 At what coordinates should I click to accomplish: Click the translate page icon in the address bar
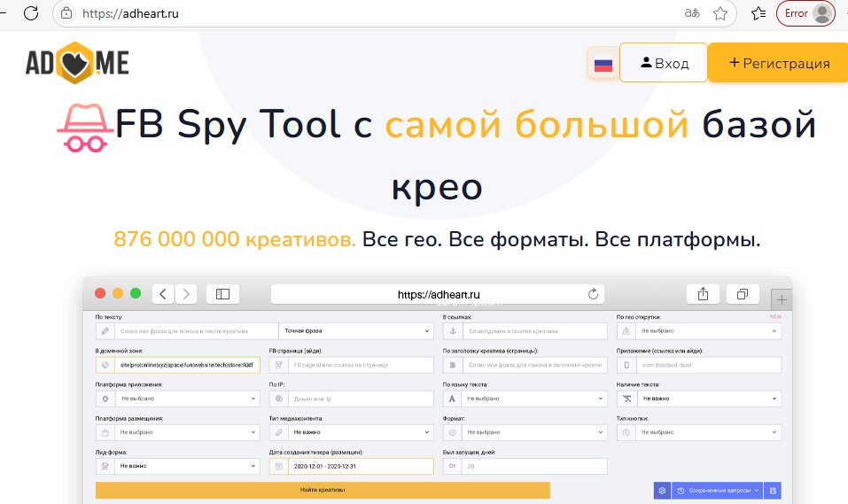click(692, 13)
